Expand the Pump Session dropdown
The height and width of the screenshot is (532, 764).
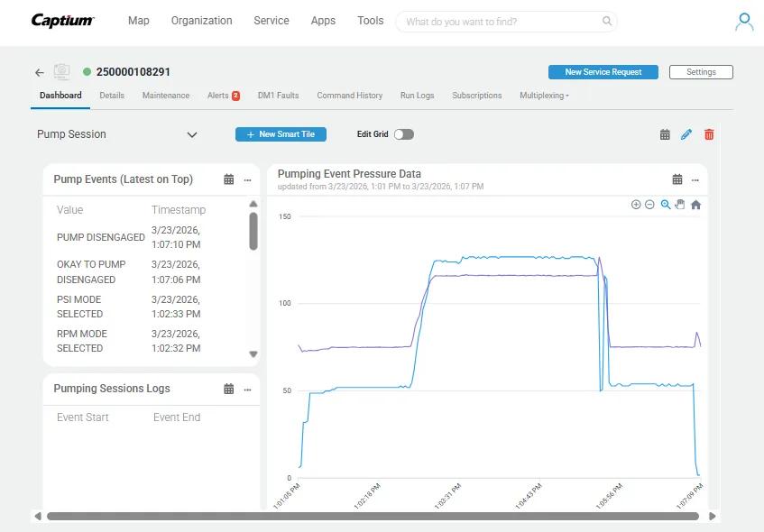pyautogui.click(x=191, y=134)
